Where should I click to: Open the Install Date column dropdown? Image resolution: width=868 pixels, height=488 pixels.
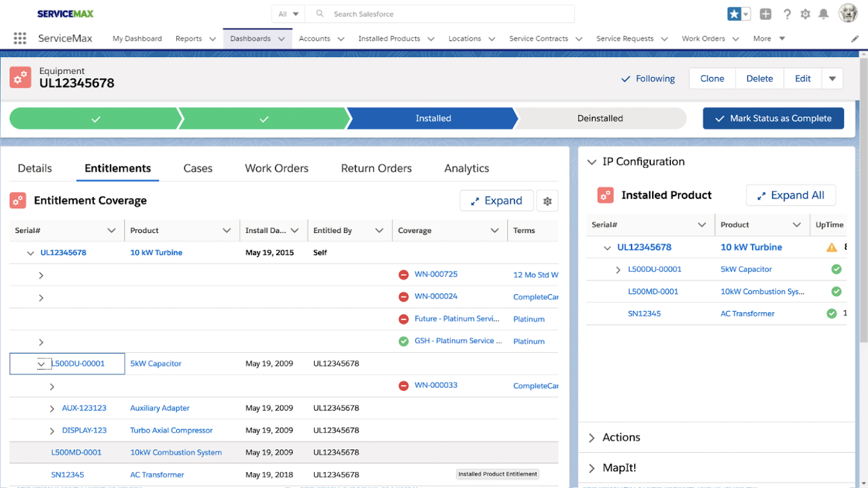pyautogui.click(x=295, y=231)
